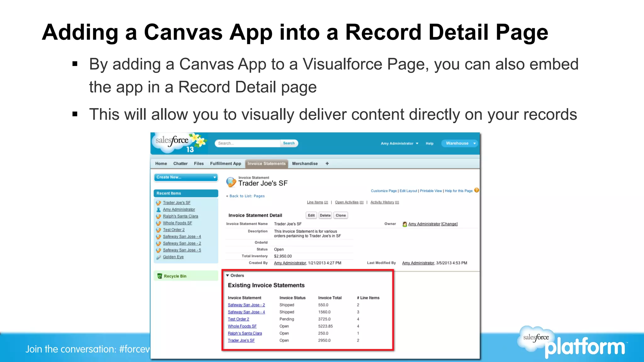This screenshot has width=644, height=362.
Task: Click the Total Inventory value $2,950.00
Action: 283,256
